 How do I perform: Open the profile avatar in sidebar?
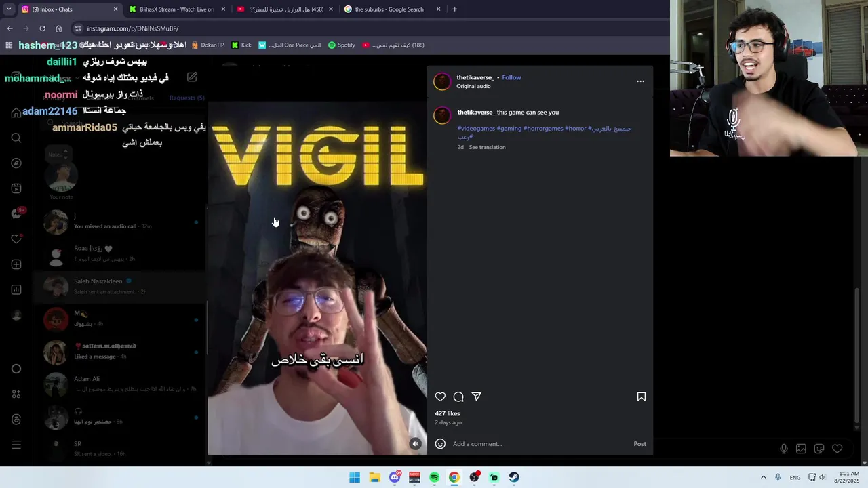point(16,315)
